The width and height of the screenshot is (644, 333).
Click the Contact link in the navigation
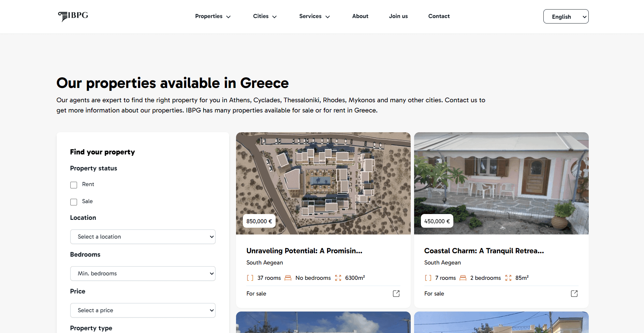(439, 16)
